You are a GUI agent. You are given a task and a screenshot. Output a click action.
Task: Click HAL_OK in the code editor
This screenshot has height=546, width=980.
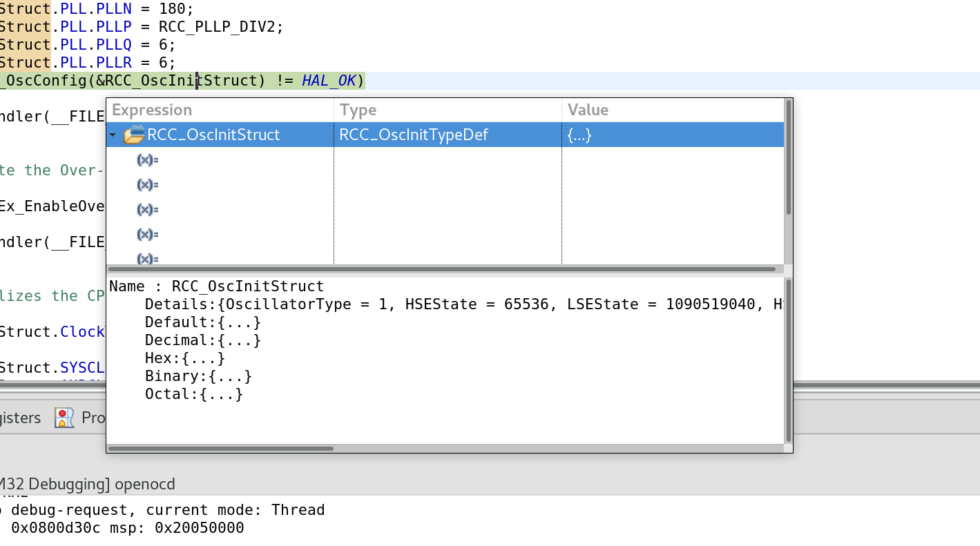[x=329, y=81]
